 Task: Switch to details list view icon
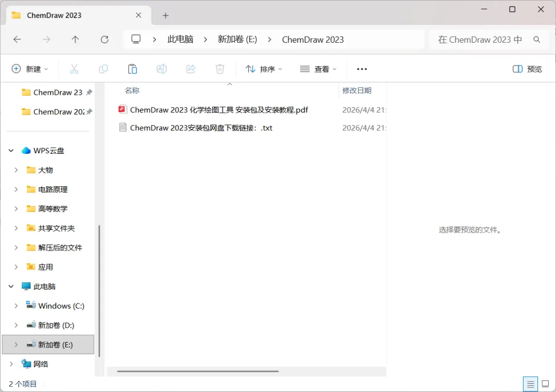[x=530, y=384]
